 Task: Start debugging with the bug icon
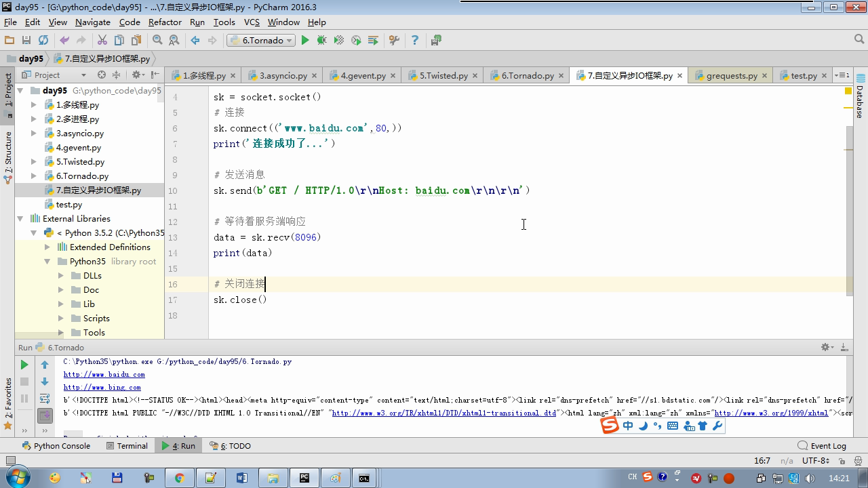tap(322, 41)
